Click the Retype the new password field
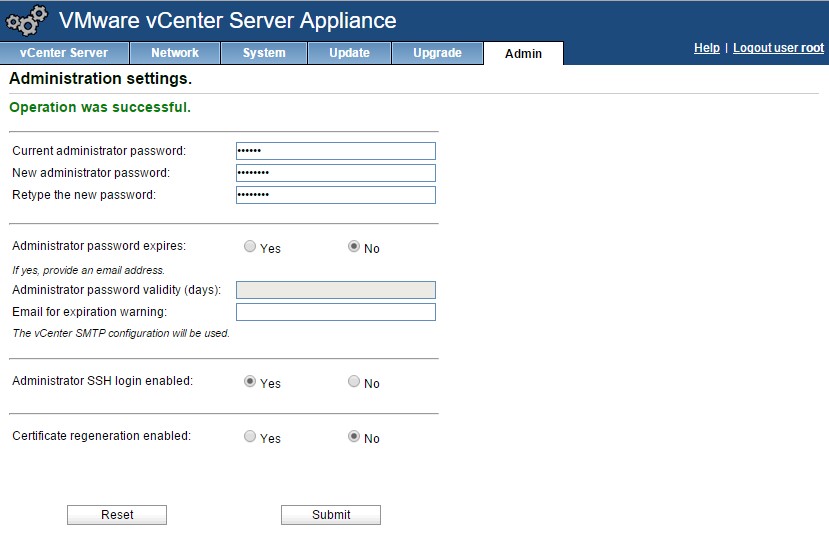The image size is (829, 534). point(336,195)
